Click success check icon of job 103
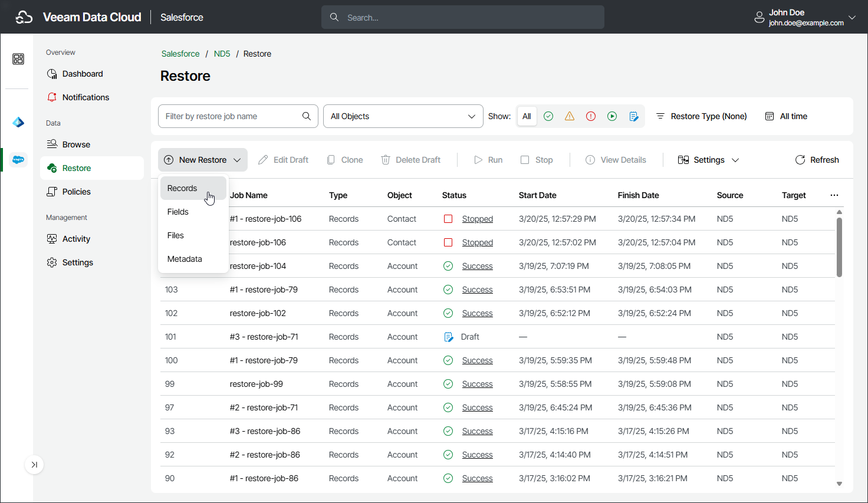Image resolution: width=868 pixels, height=503 pixels. click(448, 290)
